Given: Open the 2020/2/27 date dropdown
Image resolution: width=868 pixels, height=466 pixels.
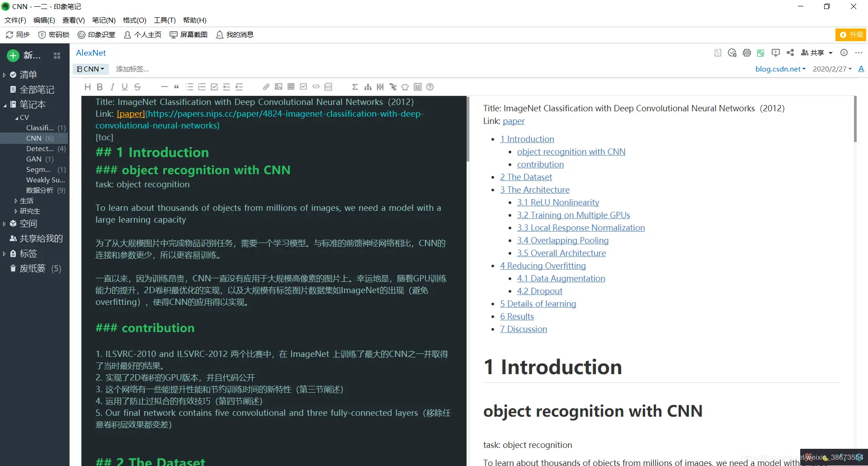Looking at the screenshot, I should [832, 69].
